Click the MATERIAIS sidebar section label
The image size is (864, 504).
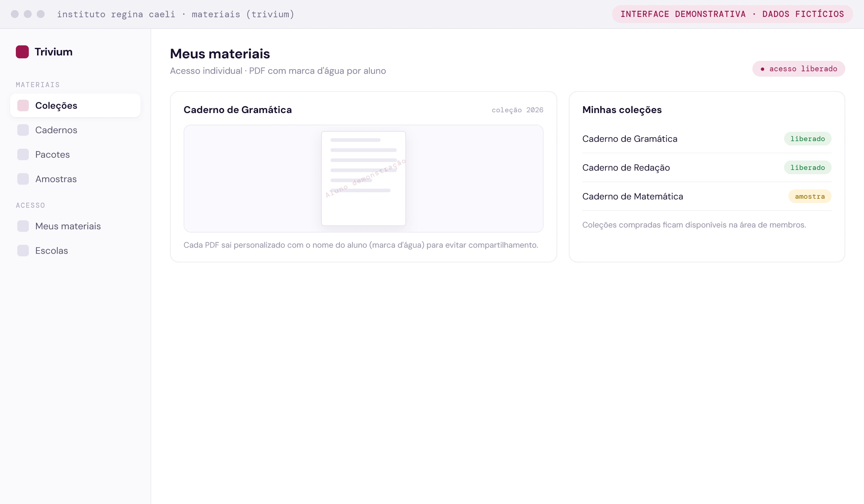pos(38,85)
